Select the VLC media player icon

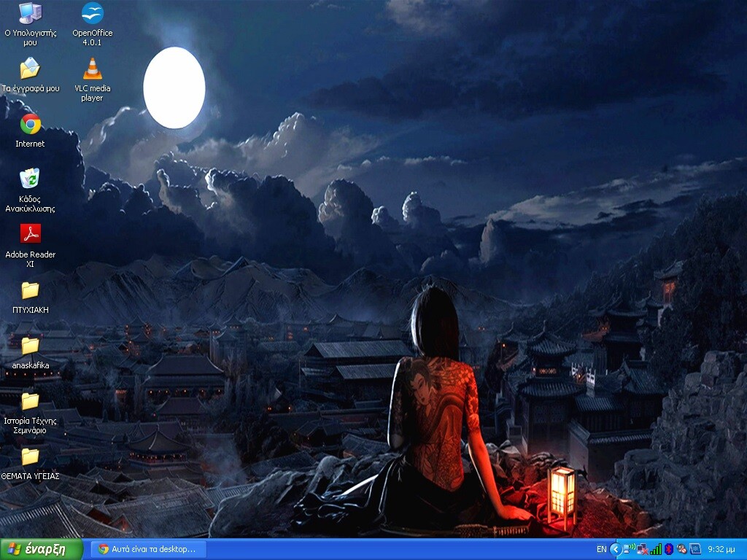[x=93, y=79]
